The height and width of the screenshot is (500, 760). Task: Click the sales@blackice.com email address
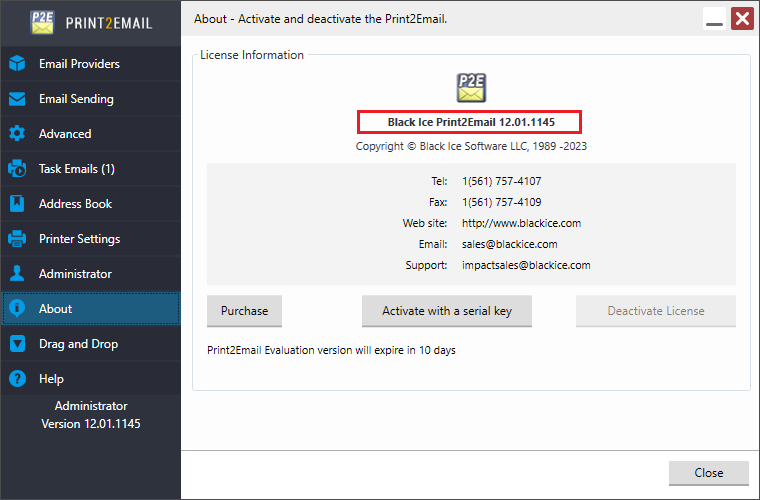click(509, 244)
